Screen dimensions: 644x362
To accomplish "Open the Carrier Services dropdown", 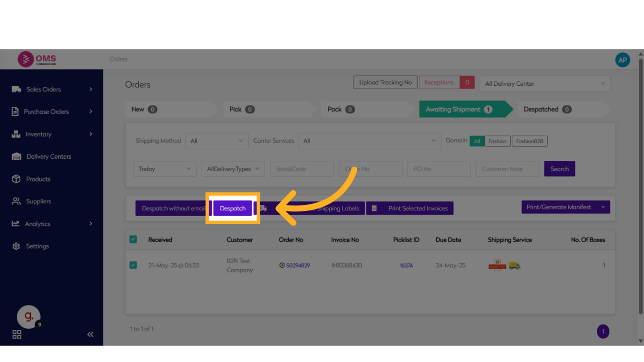I will tap(369, 141).
